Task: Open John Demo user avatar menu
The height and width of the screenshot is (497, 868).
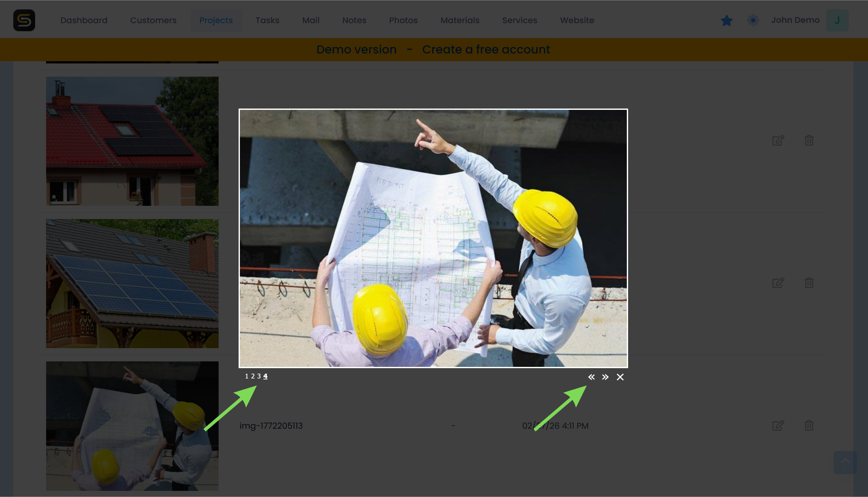Action: tap(837, 20)
